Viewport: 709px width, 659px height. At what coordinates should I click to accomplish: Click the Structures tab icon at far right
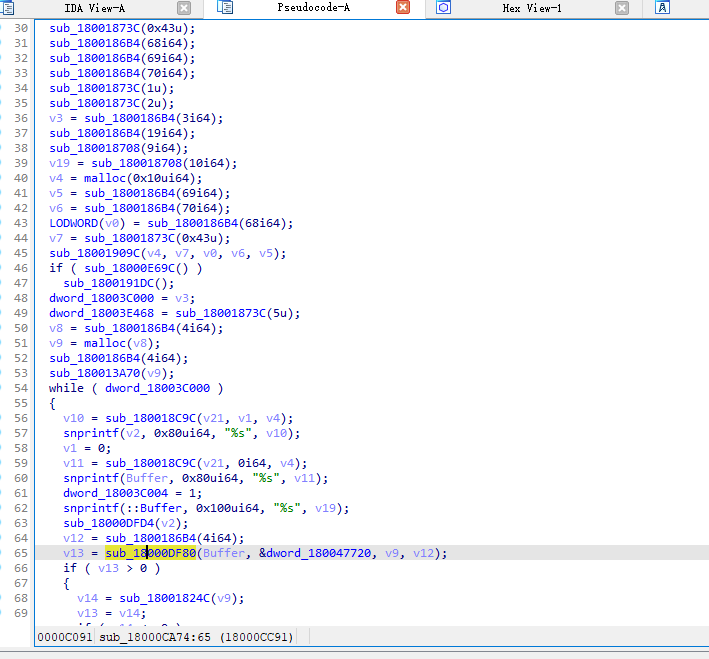662,7
